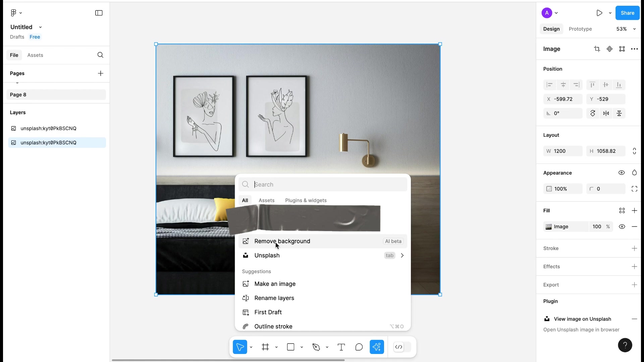Flip horizontal icon
This screenshot has width=644, height=362.
pos(606,113)
